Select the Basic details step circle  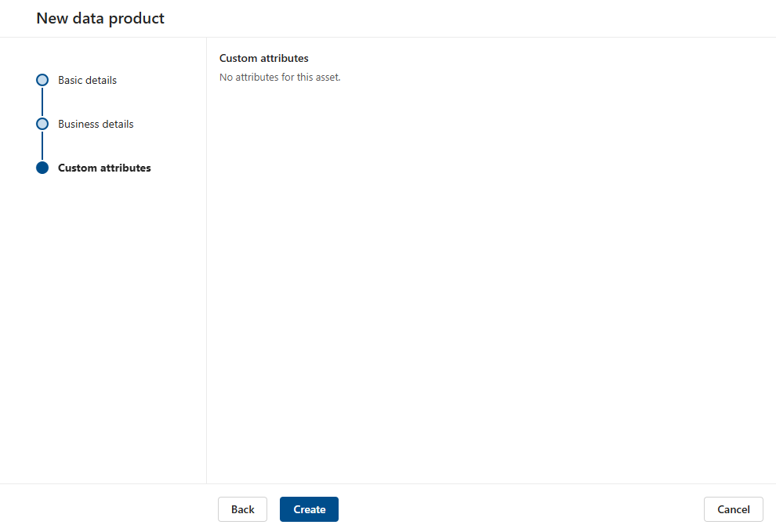[42, 80]
